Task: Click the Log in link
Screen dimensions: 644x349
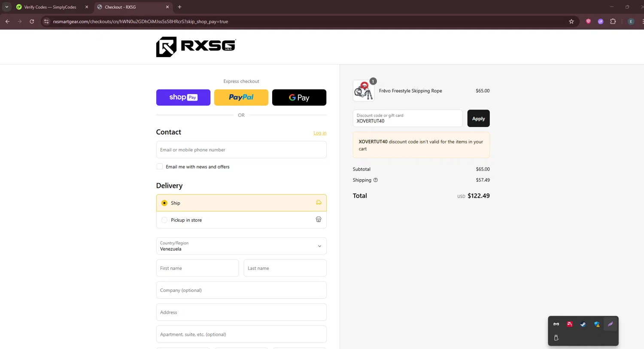Action: 320,133
